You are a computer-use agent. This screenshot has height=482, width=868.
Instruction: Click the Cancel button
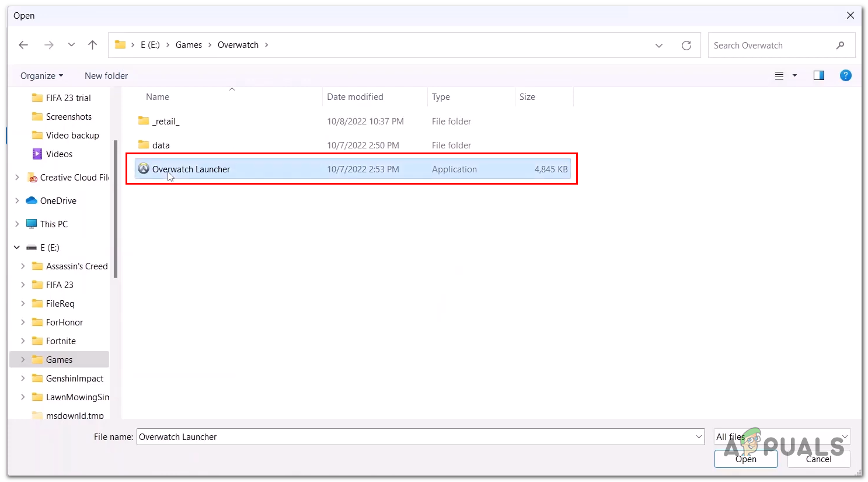(818, 459)
